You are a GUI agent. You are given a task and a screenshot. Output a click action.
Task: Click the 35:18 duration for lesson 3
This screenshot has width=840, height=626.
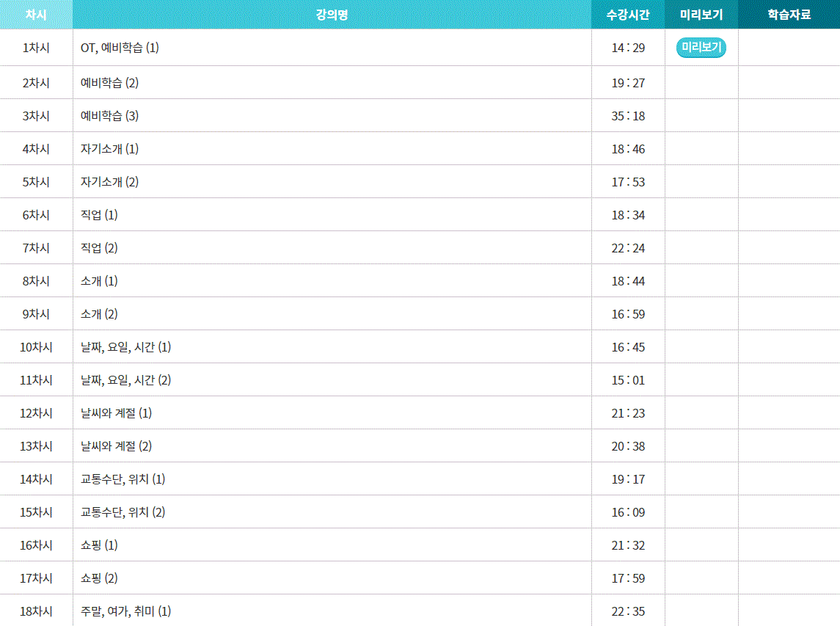(x=628, y=116)
